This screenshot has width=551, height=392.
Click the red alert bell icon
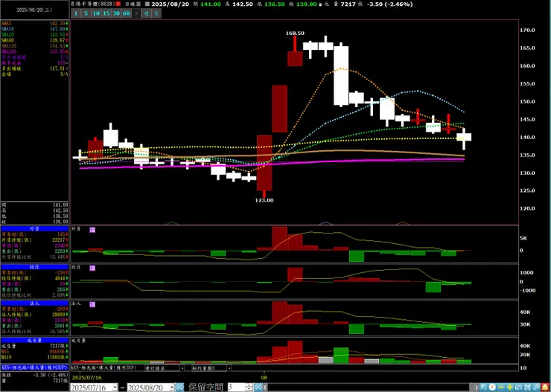click(545, 388)
